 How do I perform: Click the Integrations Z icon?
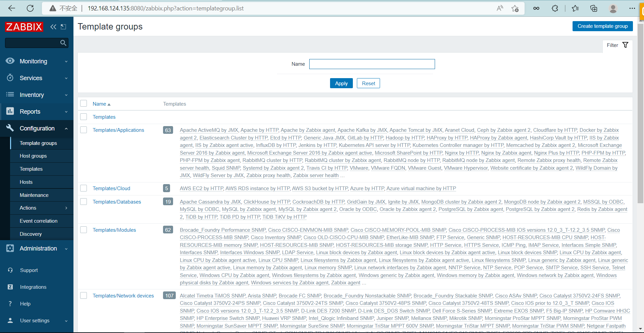tap(10, 287)
